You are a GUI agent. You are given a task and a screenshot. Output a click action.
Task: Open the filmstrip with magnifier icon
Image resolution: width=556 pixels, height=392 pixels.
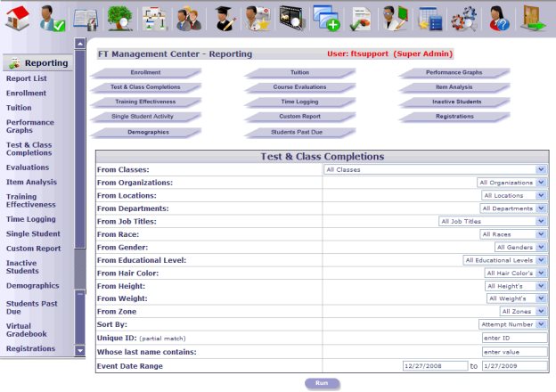click(292, 18)
